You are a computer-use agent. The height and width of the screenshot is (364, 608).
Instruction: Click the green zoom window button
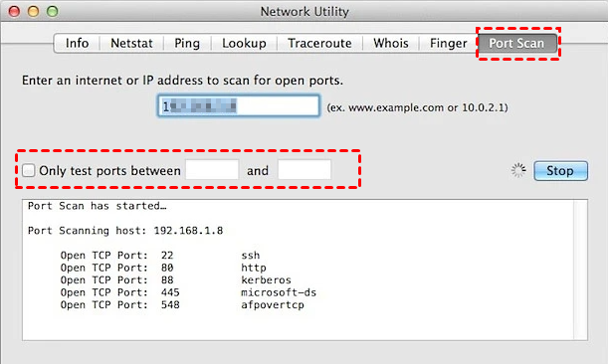click(x=53, y=11)
